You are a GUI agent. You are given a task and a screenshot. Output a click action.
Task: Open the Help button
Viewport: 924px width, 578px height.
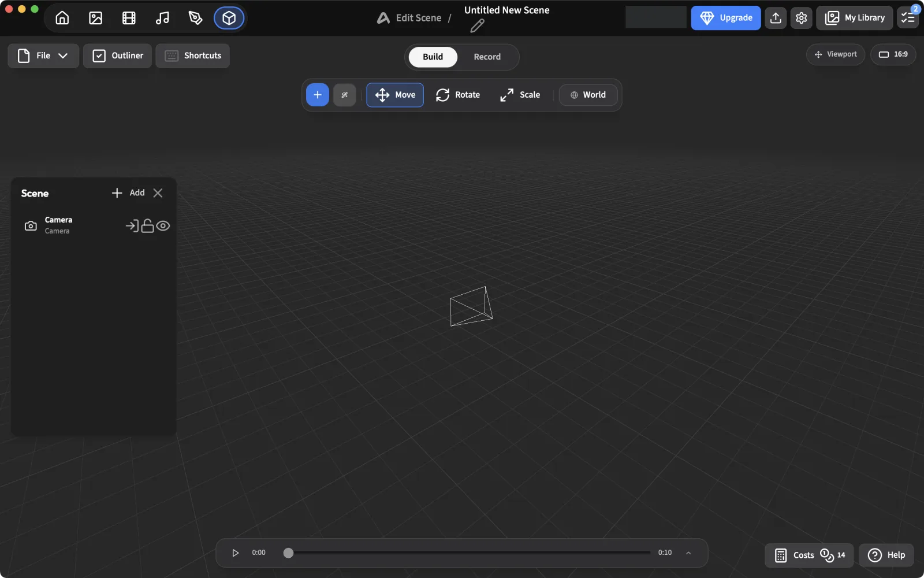point(886,555)
